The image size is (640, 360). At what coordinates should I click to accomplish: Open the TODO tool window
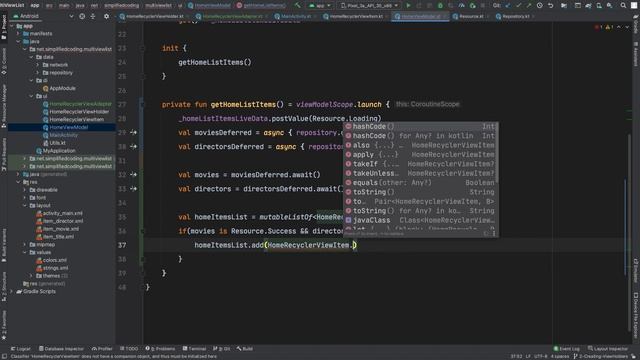[x=129, y=349]
